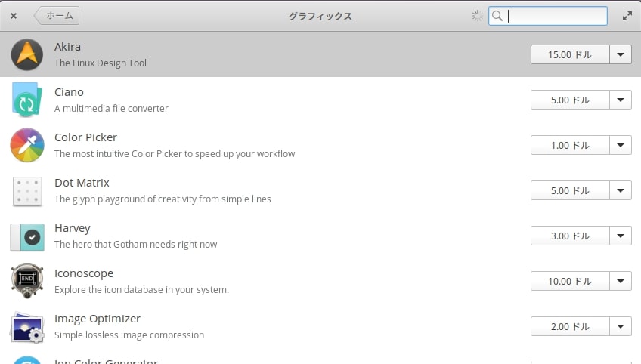Screen dimensions: 641x364
Task: Click the Harvey app icon
Action: (26, 236)
